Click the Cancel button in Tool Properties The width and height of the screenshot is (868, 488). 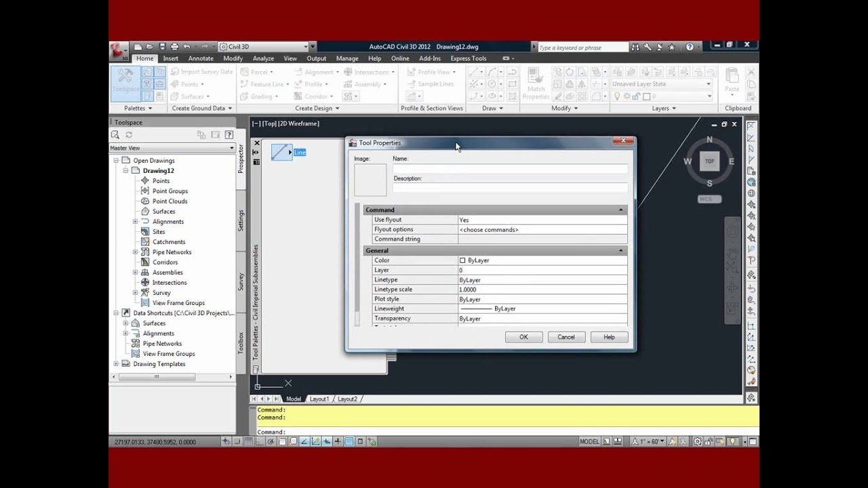566,337
